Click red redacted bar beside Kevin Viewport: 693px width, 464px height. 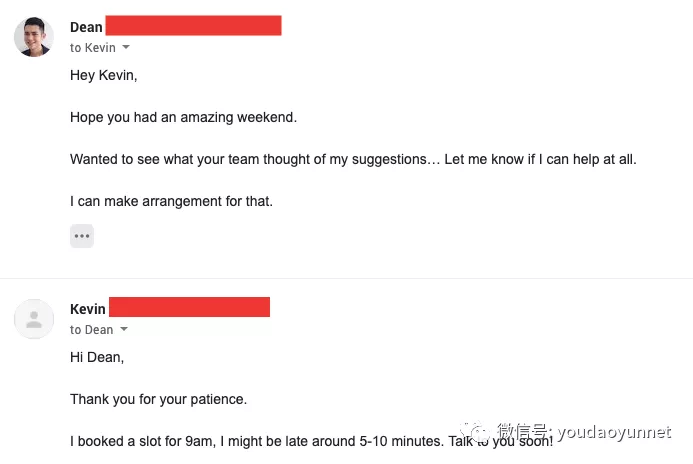(x=189, y=307)
